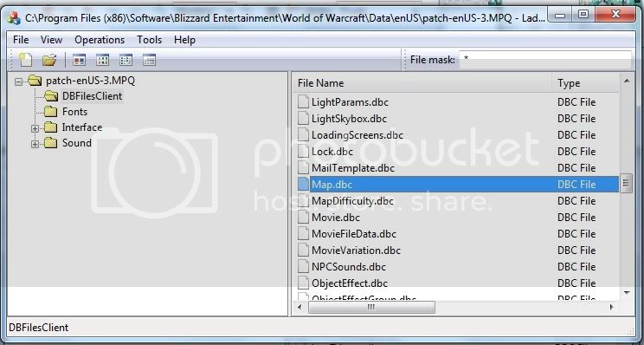
Task: Select MovieVariation.dbc file
Action: click(x=356, y=250)
